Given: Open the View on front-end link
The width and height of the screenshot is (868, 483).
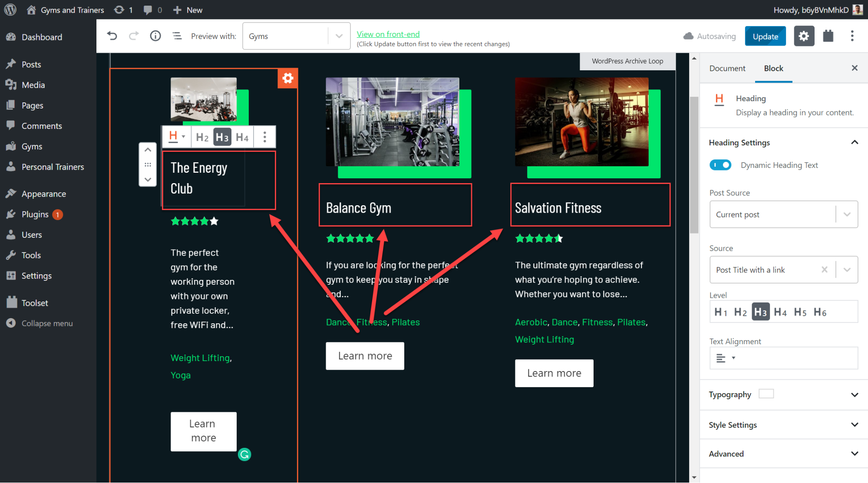Looking at the screenshot, I should click(388, 34).
